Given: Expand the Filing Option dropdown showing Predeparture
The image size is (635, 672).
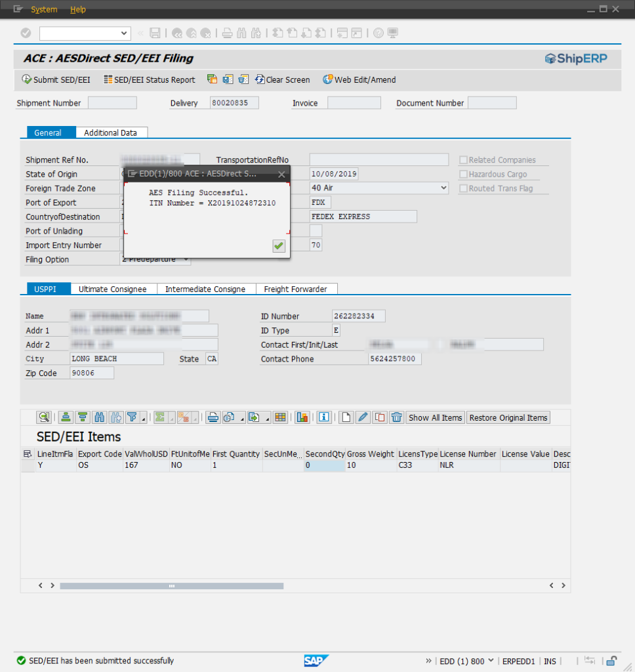Looking at the screenshot, I should pos(186,259).
